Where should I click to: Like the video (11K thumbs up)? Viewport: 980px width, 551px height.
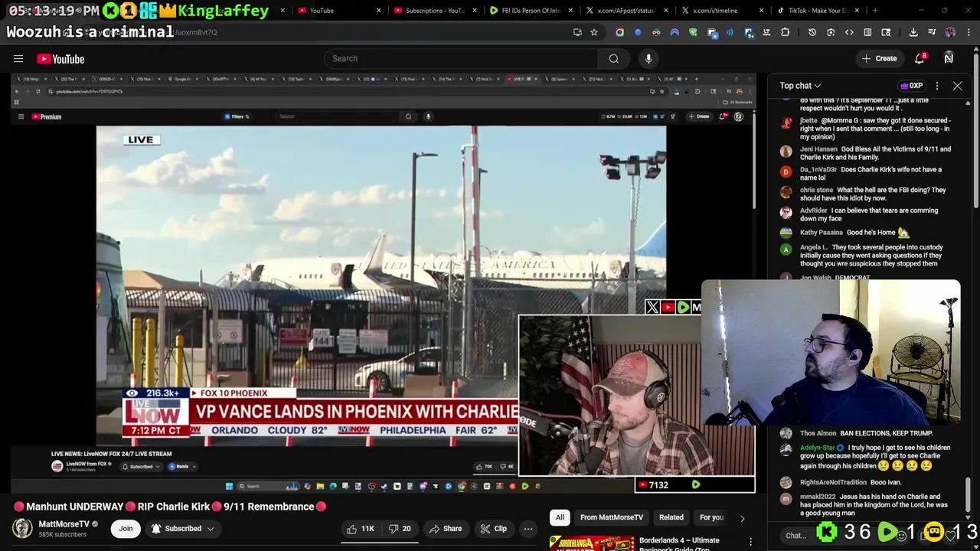(x=360, y=529)
